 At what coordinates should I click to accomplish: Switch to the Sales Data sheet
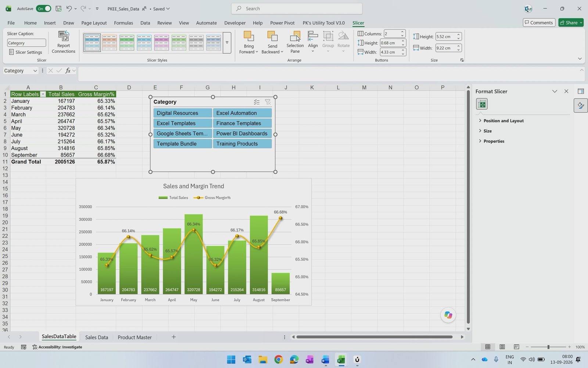click(97, 337)
